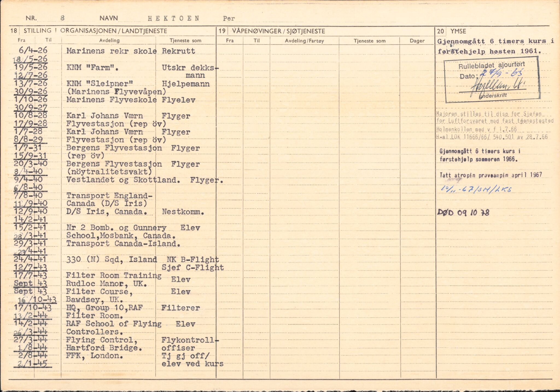
Task: Click date 6/4-26
Action: (33, 50)
